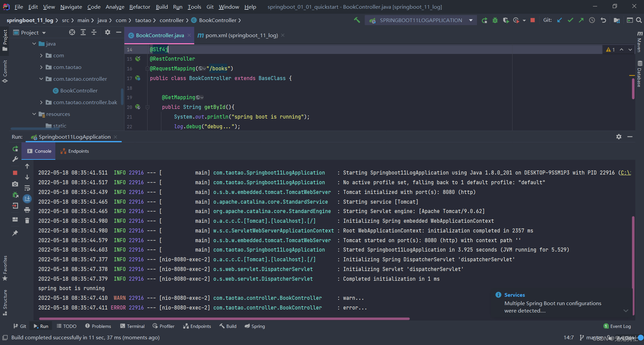644x345 pixels.
Task: Switch to pom.xml editor tab
Action: [241, 36]
